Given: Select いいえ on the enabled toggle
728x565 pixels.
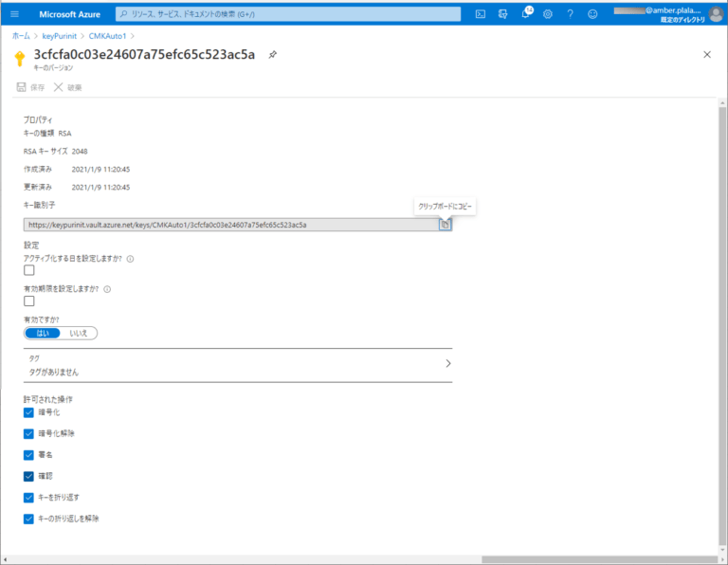Looking at the screenshot, I should 78,334.
